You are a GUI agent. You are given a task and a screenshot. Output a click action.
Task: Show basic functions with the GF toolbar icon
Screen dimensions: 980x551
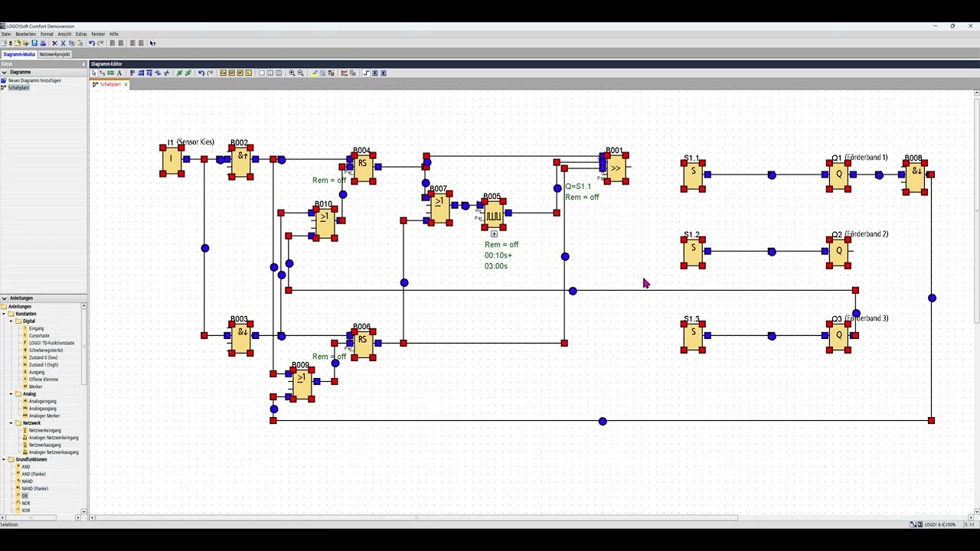[x=231, y=73]
